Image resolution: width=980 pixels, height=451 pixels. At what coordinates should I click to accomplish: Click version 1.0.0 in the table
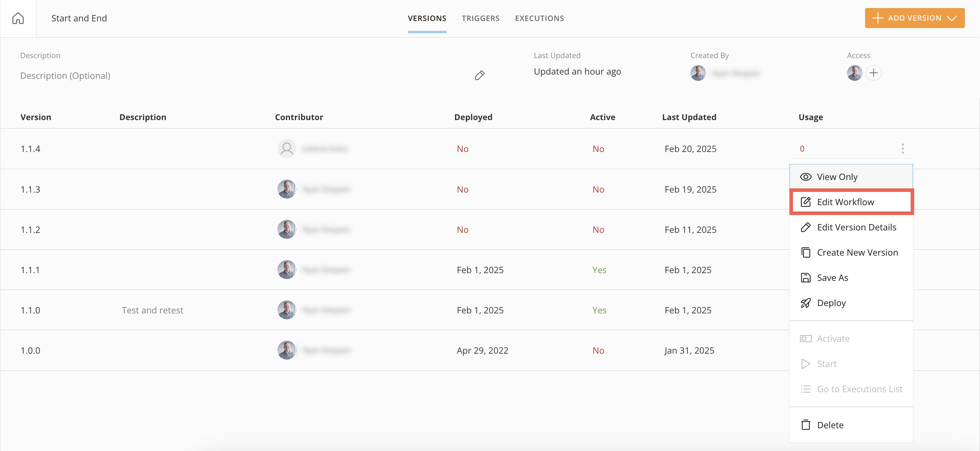[x=30, y=350]
